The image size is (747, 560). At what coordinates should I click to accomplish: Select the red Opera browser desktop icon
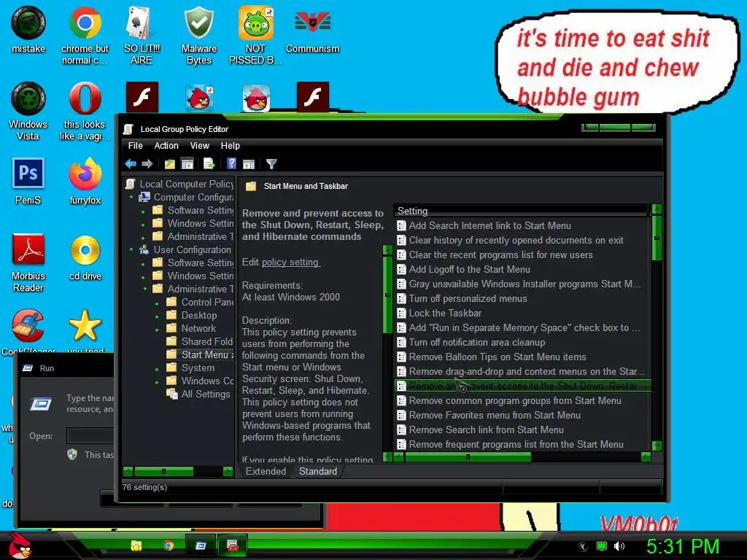point(85,112)
